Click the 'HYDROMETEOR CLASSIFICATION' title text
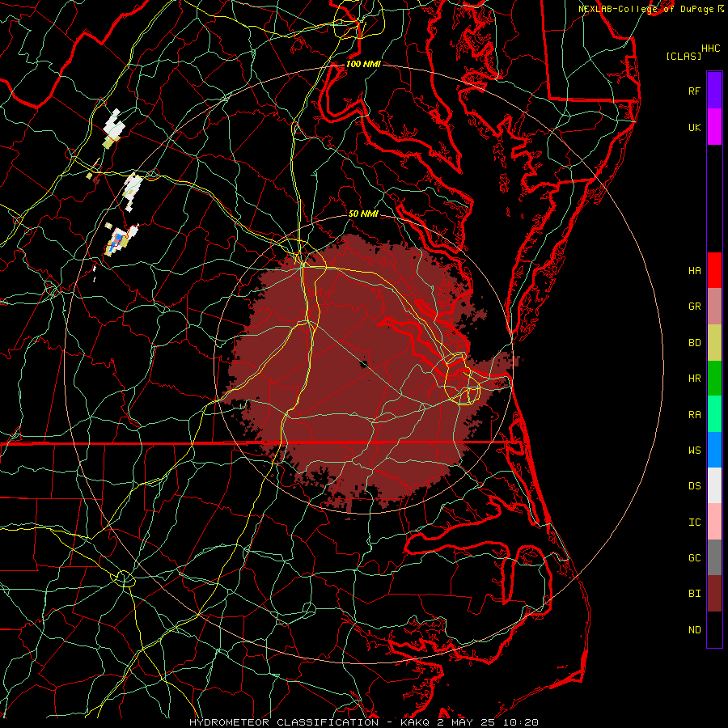The image size is (728, 728). [x=284, y=722]
